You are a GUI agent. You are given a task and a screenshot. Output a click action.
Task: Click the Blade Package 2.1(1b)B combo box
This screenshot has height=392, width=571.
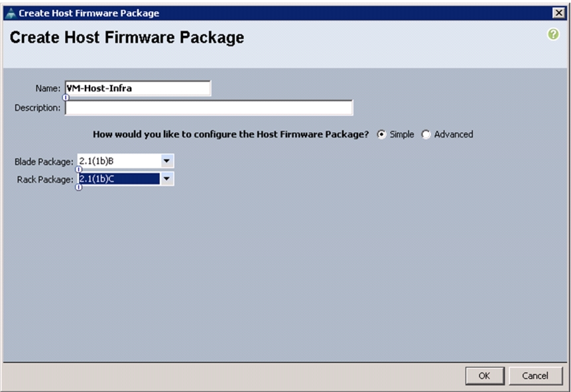tap(125, 161)
